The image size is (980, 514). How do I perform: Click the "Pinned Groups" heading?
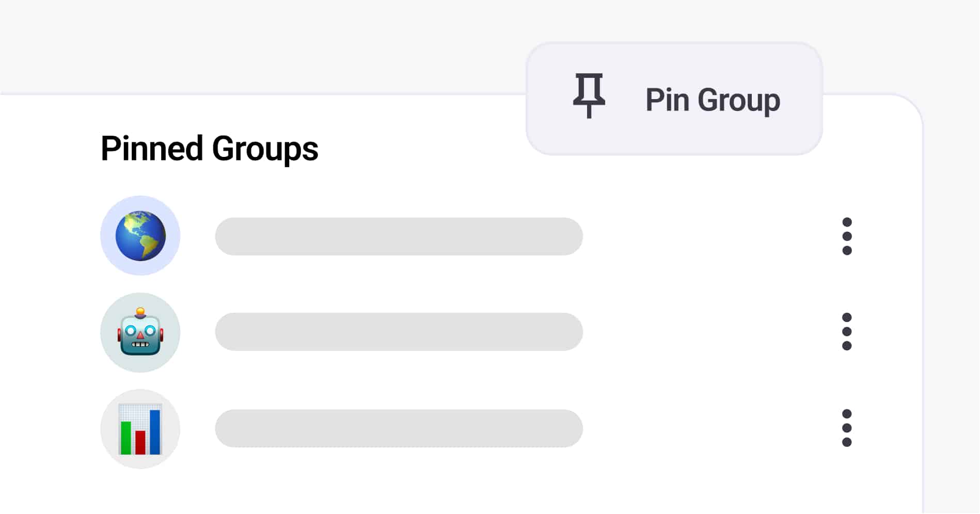pos(209,149)
